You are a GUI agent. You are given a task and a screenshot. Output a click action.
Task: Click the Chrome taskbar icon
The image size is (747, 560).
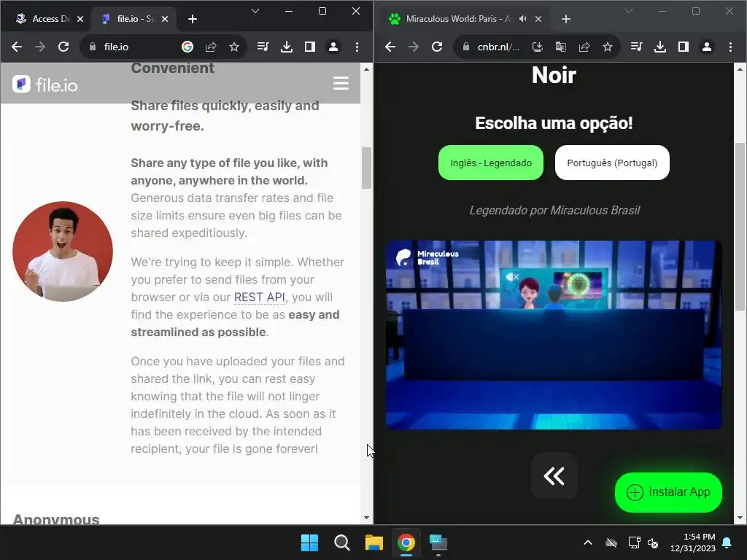point(406,542)
